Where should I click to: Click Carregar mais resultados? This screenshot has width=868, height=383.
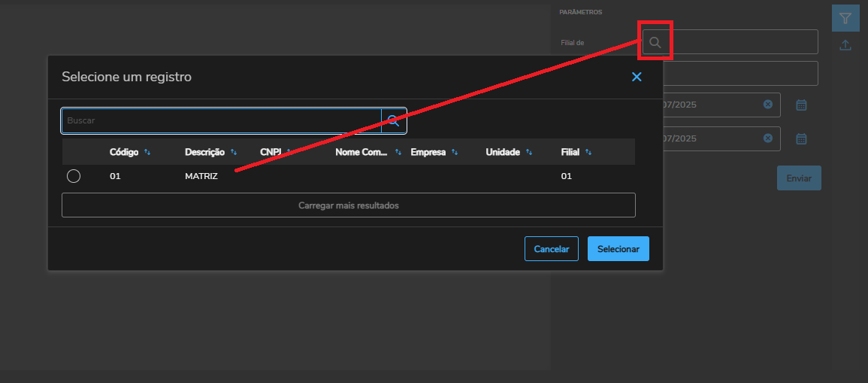pyautogui.click(x=348, y=205)
